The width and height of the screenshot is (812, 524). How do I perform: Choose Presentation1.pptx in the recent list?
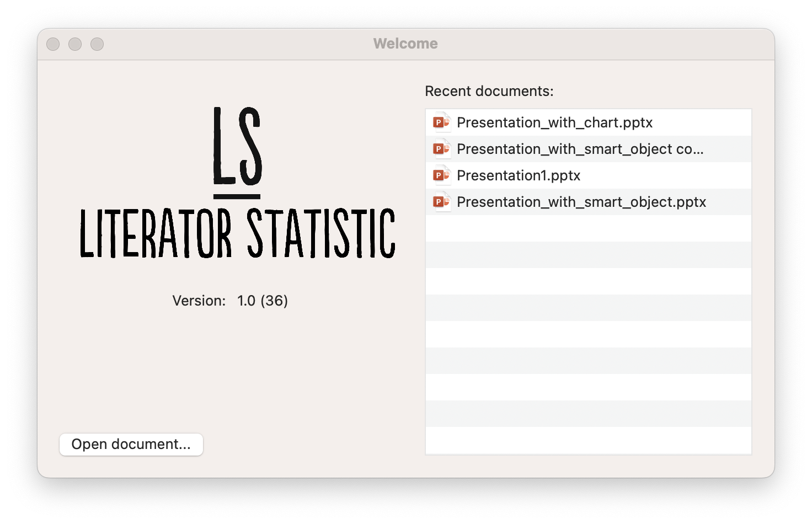[519, 175]
